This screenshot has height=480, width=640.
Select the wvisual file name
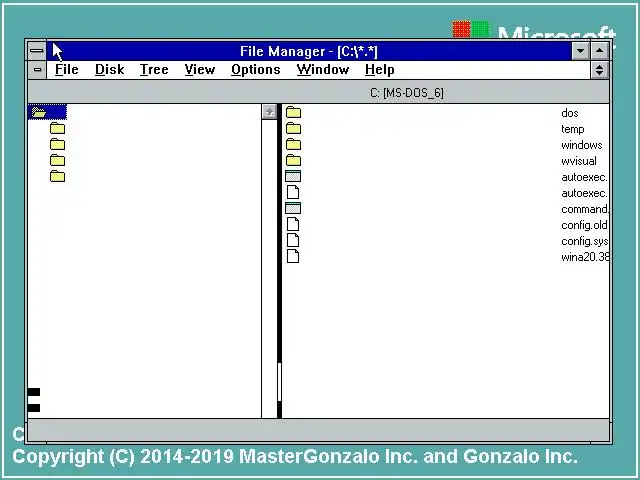point(579,161)
